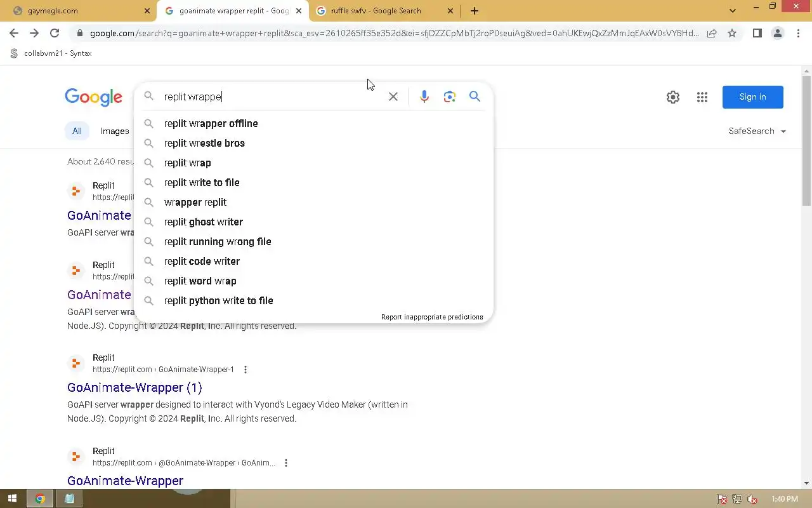This screenshot has height=508, width=812.
Task: Open search by image camera icon
Action: coord(450,97)
